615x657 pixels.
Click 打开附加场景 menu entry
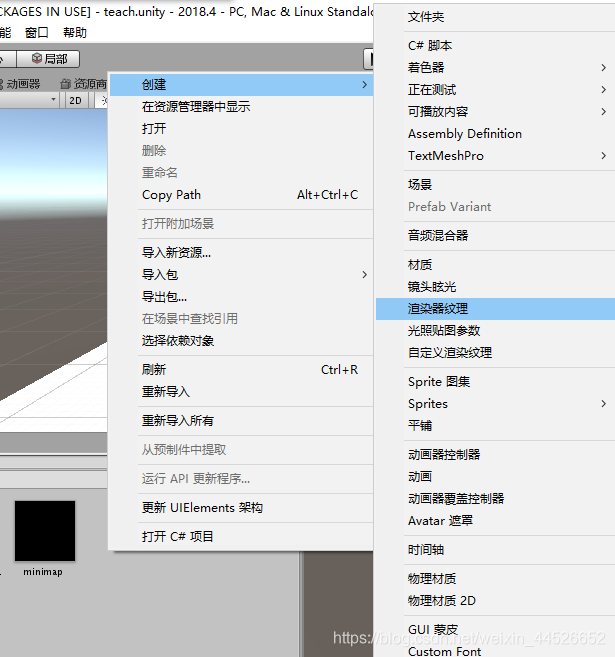pos(241,224)
